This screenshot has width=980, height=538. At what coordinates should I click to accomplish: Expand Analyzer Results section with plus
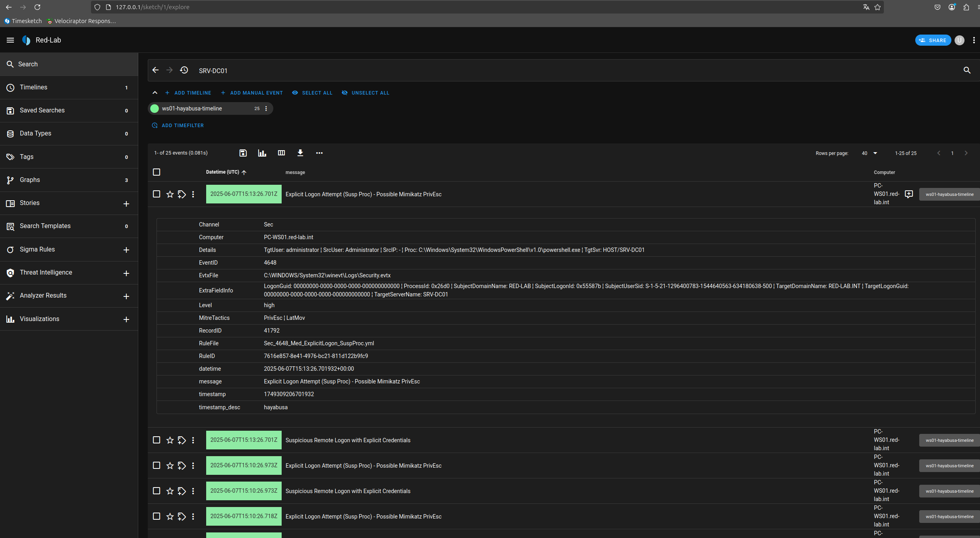tap(126, 296)
